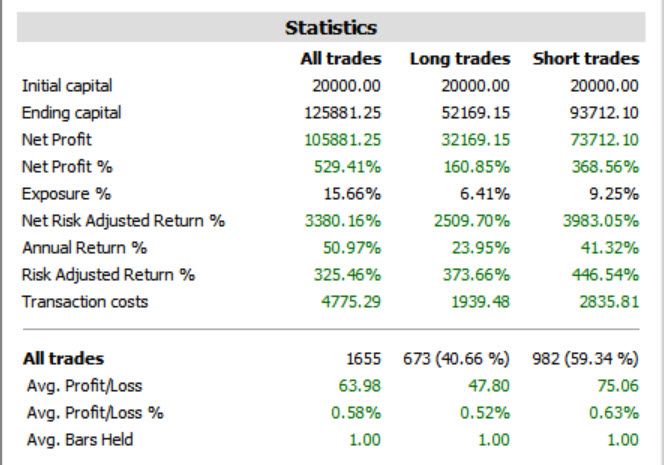Screen dimensions: 664x465
Task: Click the bold All trades section label
Action: point(63,358)
